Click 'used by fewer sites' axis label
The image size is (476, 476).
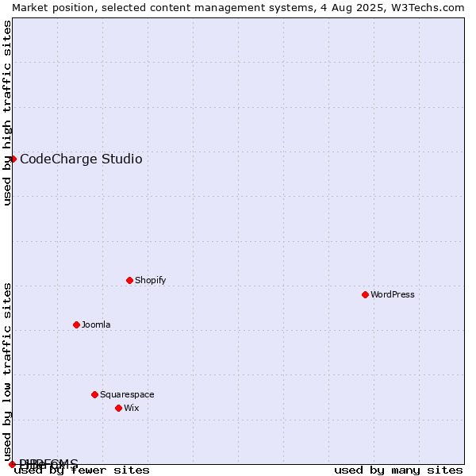pos(82,470)
